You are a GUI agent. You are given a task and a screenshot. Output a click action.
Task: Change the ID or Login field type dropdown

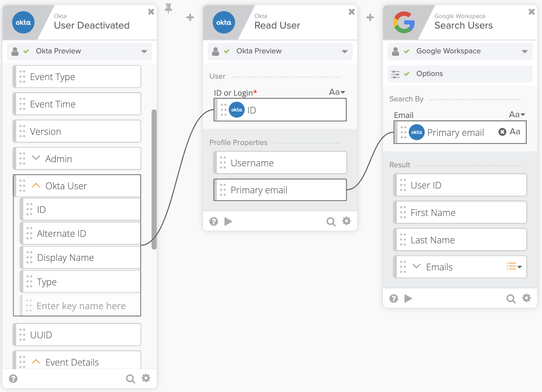click(337, 92)
